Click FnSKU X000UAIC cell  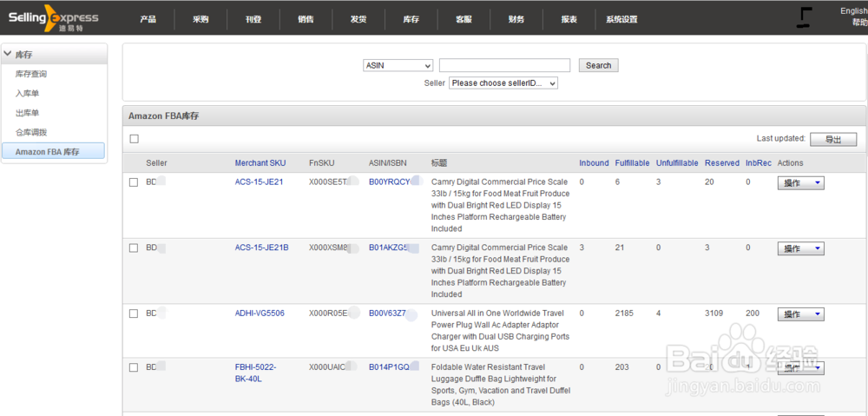pyautogui.click(x=327, y=366)
